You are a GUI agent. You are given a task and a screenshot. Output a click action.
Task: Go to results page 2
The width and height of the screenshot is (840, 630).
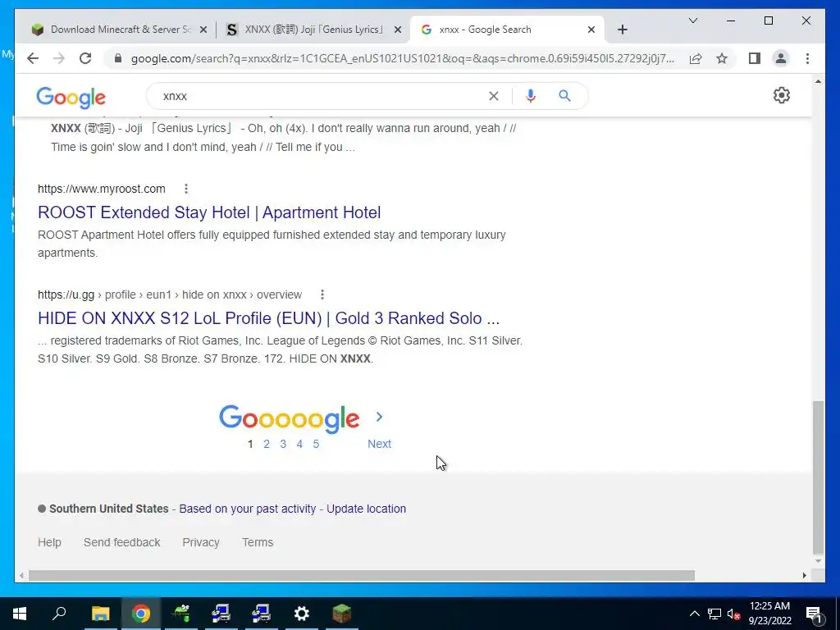[267, 444]
